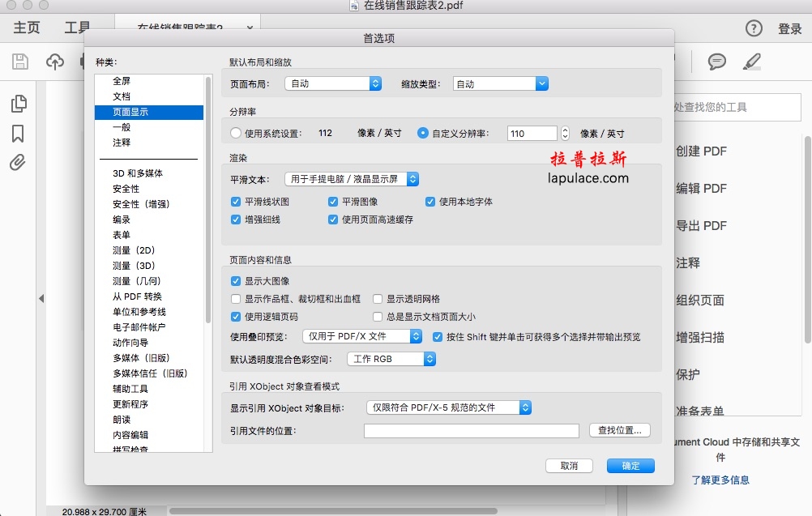Click the highlighter pen icon

753,62
